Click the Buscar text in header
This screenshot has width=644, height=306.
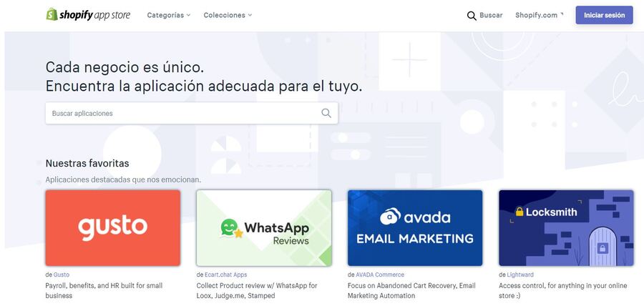click(x=491, y=15)
